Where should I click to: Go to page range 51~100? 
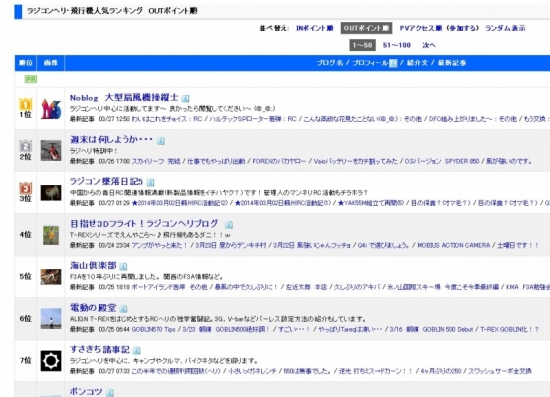[397, 45]
